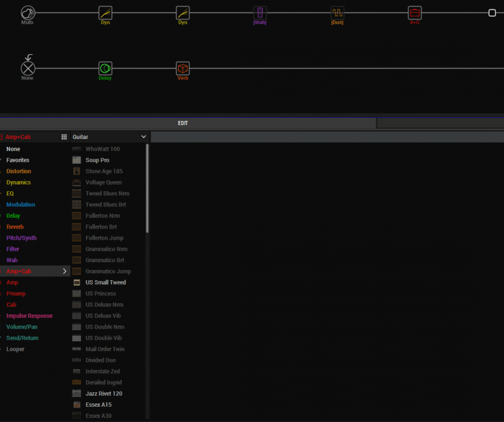Click the Jazz Rivet 120 amp thumbnail
The image size is (504, 422).
tap(76, 393)
